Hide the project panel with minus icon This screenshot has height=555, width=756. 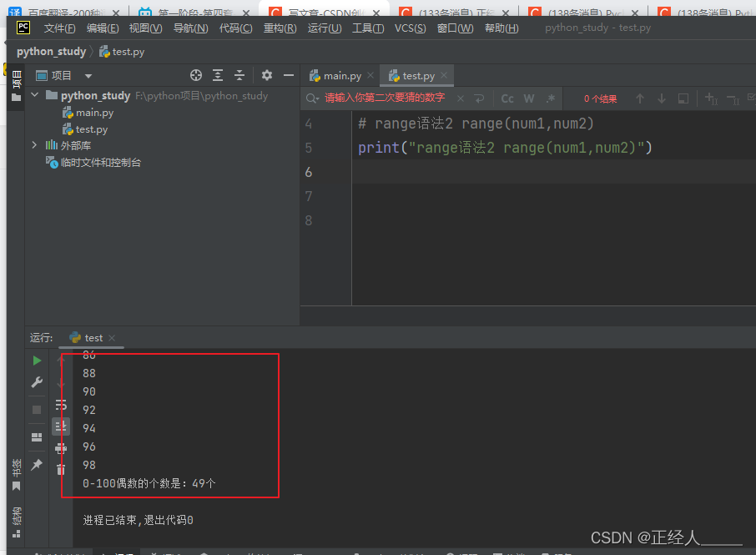coord(289,75)
